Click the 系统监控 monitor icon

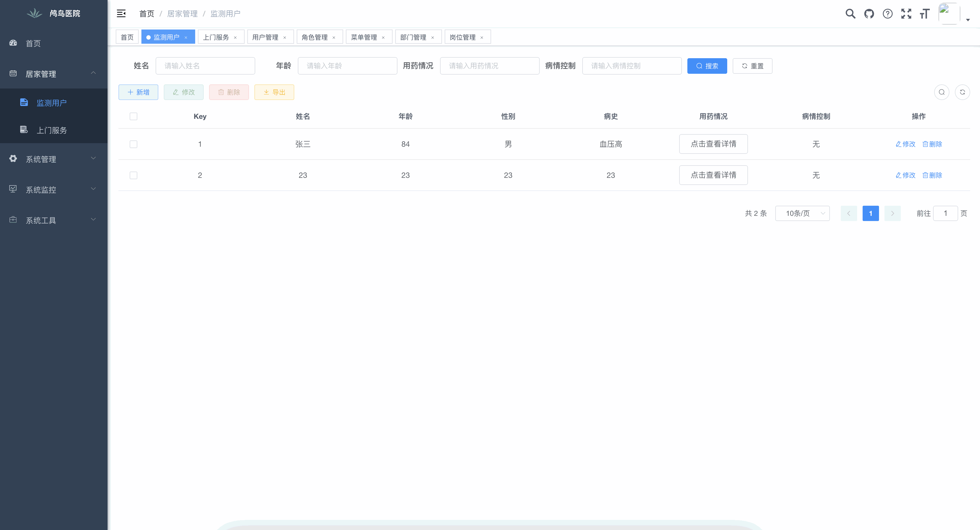coord(13,189)
